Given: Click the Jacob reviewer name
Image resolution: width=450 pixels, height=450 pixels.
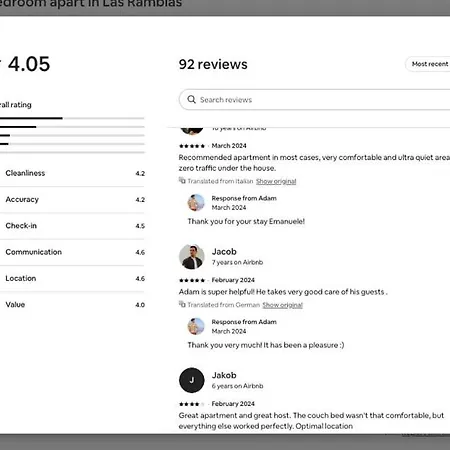Looking at the screenshot, I should tap(224, 252).
